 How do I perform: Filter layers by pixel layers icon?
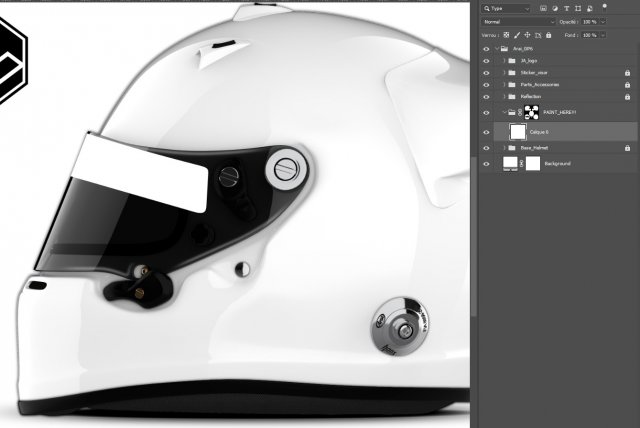(x=543, y=8)
